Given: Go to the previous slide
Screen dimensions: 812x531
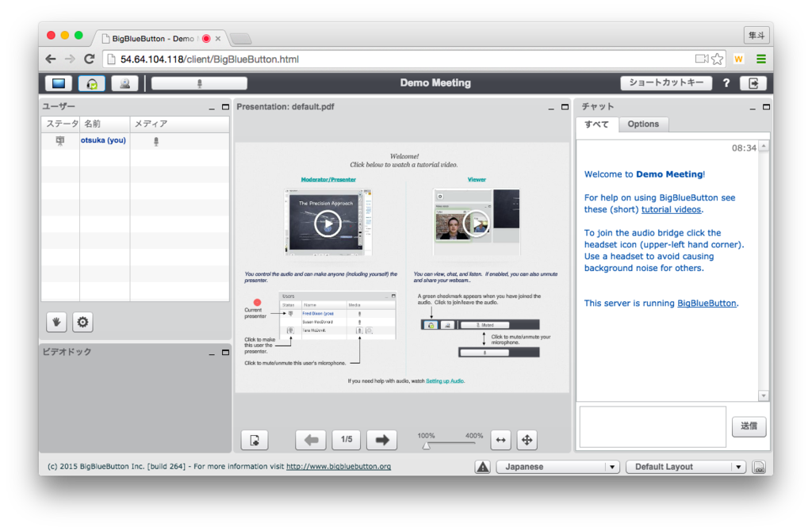Looking at the screenshot, I should pyautogui.click(x=311, y=440).
